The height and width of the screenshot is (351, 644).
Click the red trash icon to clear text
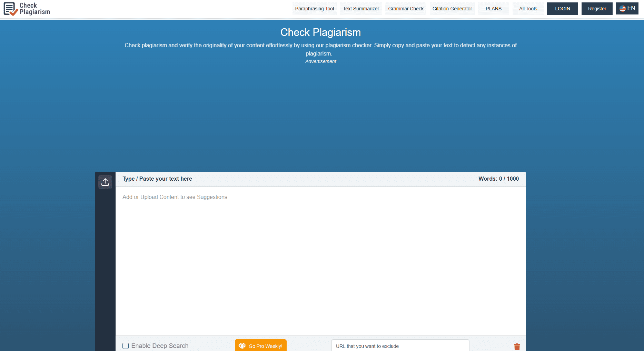(517, 347)
